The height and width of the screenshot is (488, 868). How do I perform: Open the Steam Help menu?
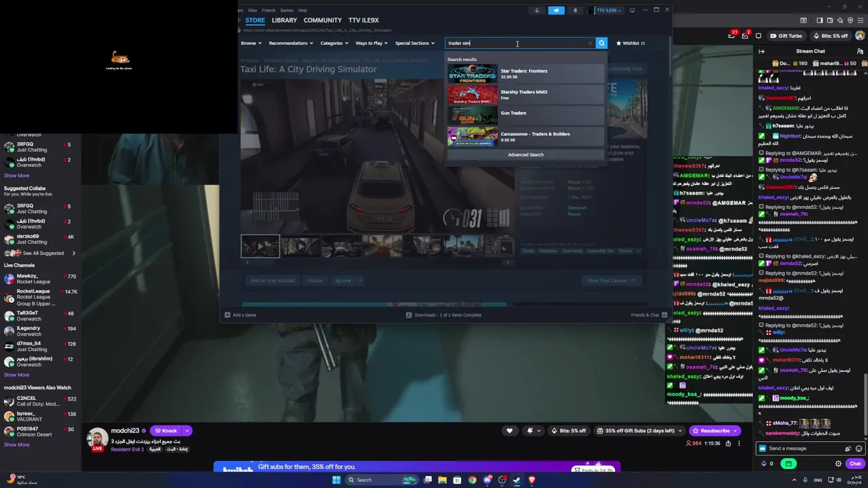click(302, 10)
